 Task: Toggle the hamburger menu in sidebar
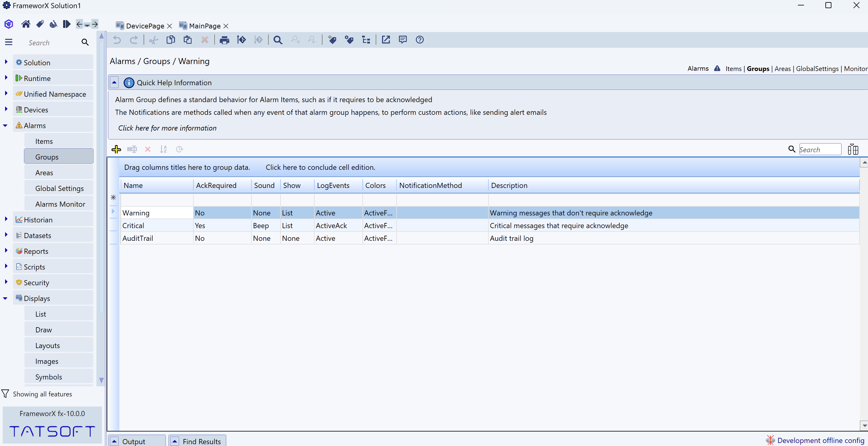[x=9, y=42]
